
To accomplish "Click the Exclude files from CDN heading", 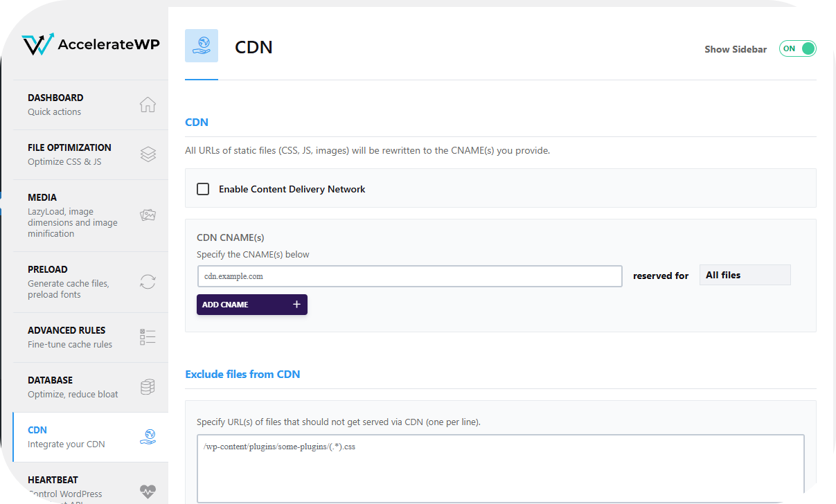I will 242,375.
